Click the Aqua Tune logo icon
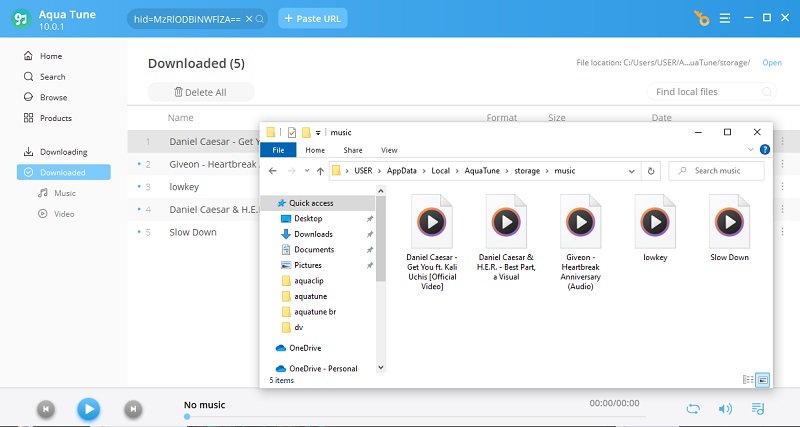 tap(21, 19)
